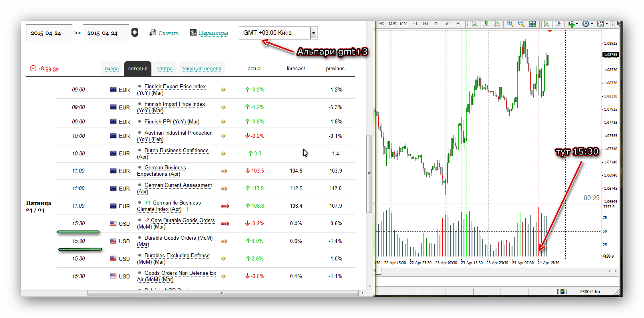Switch to the текущая неделя tab
The image size is (644, 318).
pyautogui.click(x=201, y=68)
